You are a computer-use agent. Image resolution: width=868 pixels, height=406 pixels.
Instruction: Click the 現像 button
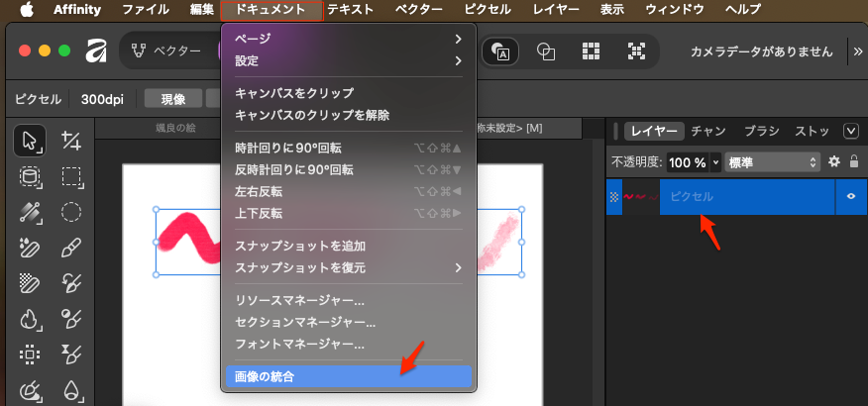[173, 98]
